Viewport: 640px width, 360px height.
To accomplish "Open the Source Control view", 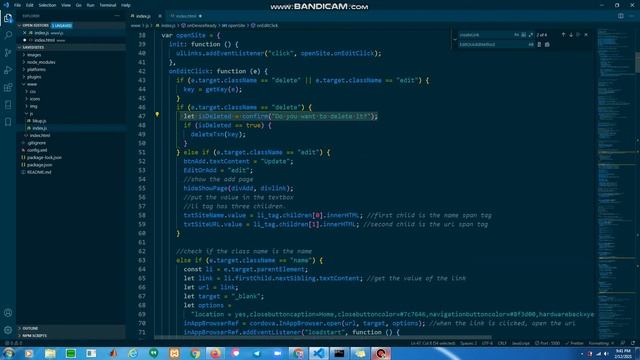I will (x=8, y=53).
